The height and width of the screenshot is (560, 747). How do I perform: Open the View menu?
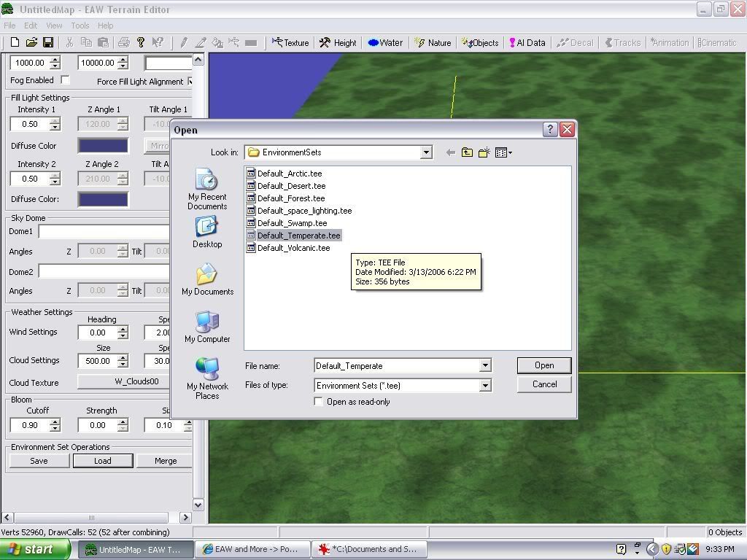tap(54, 26)
